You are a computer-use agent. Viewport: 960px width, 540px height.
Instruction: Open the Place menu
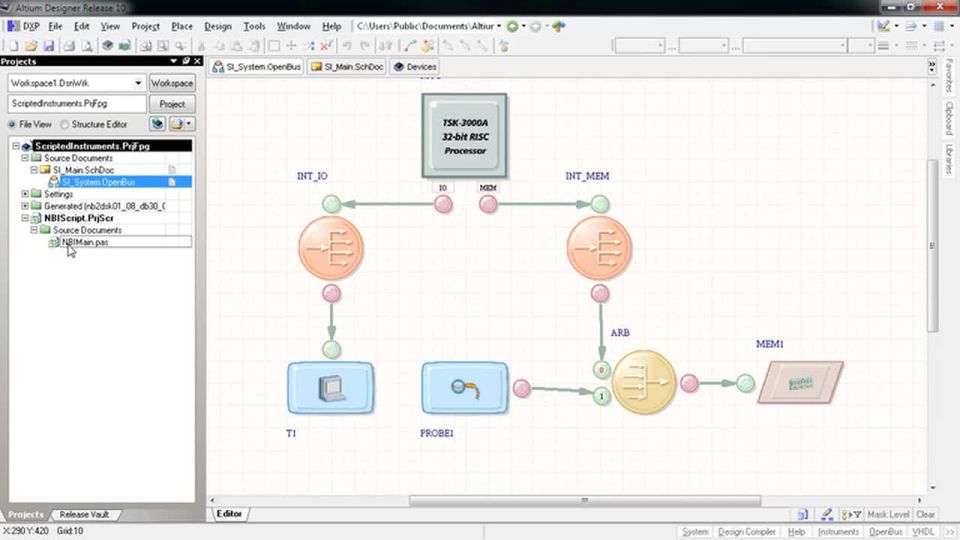[x=182, y=26]
